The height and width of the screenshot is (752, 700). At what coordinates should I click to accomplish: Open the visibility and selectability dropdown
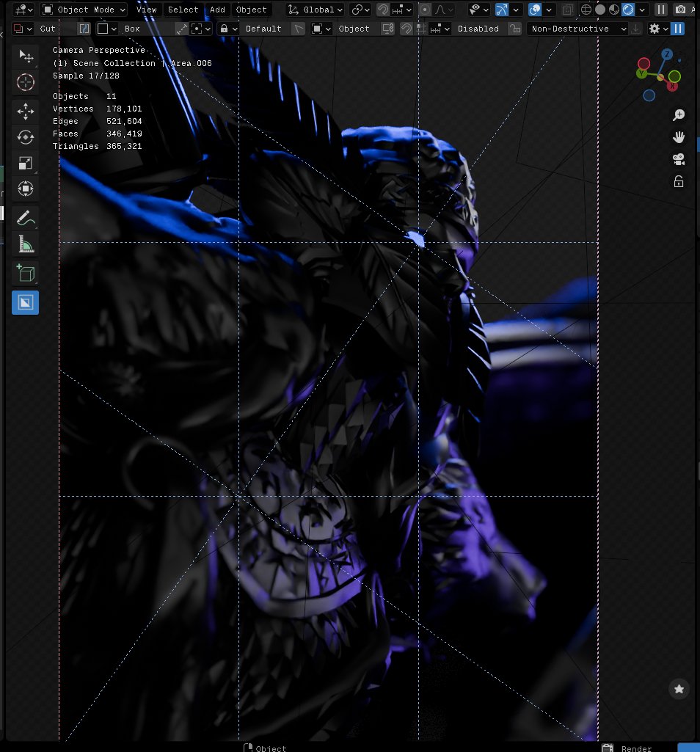tap(478, 10)
